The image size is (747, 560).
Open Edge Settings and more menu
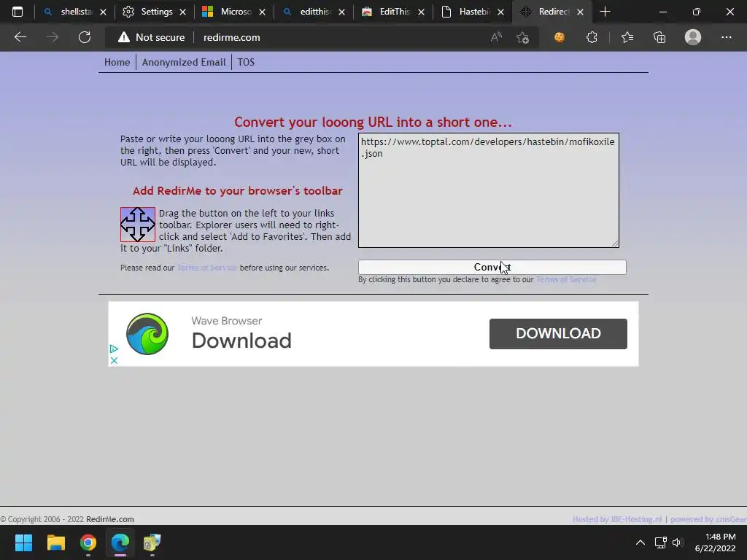(x=726, y=37)
